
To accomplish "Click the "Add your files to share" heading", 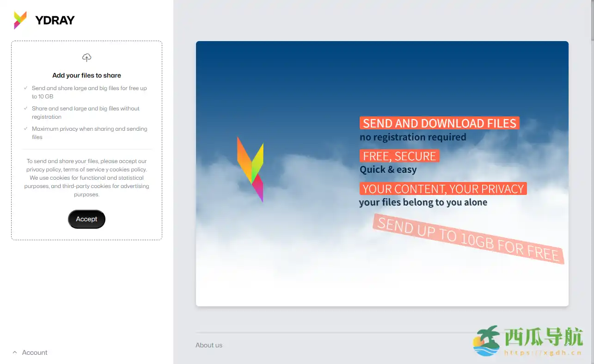I will point(86,75).
